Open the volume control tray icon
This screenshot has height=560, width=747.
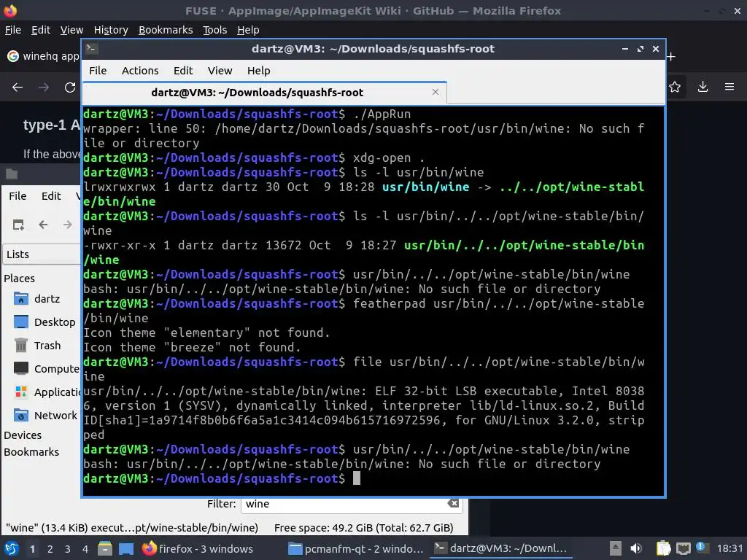[x=635, y=548]
